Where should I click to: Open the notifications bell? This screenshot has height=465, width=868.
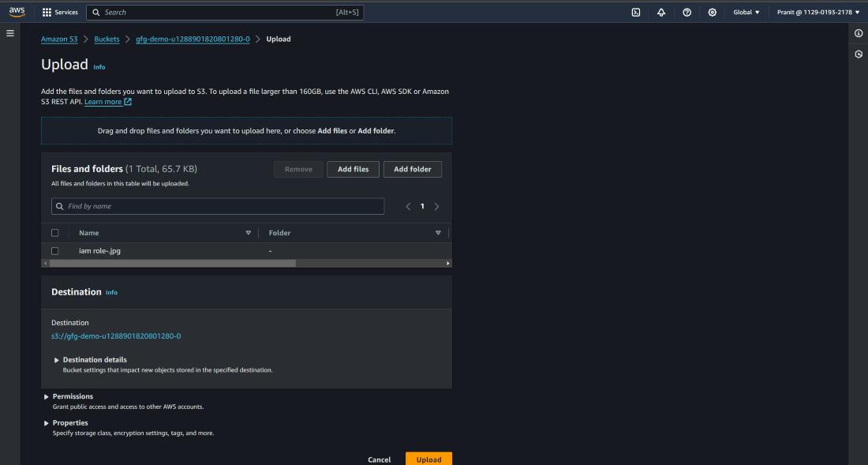[661, 12]
